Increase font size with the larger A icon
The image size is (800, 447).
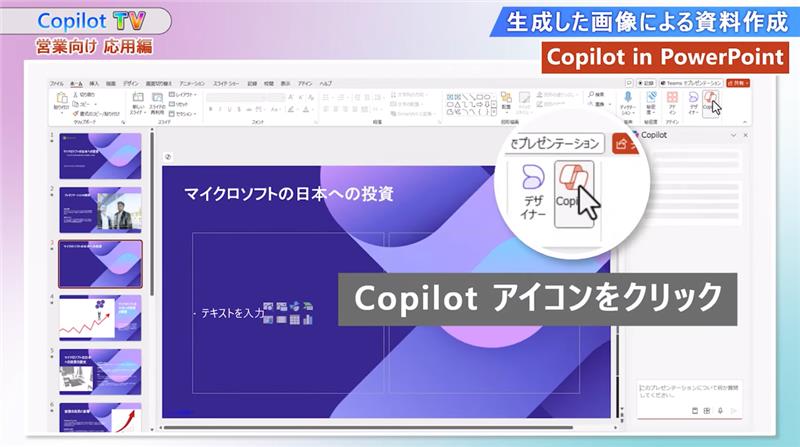[290, 97]
